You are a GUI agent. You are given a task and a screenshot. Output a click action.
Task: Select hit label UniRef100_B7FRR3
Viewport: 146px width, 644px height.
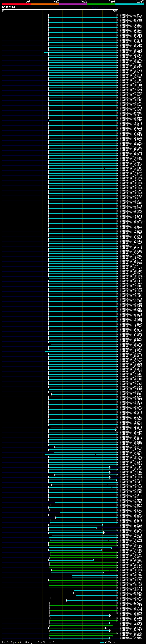(x=131, y=467)
